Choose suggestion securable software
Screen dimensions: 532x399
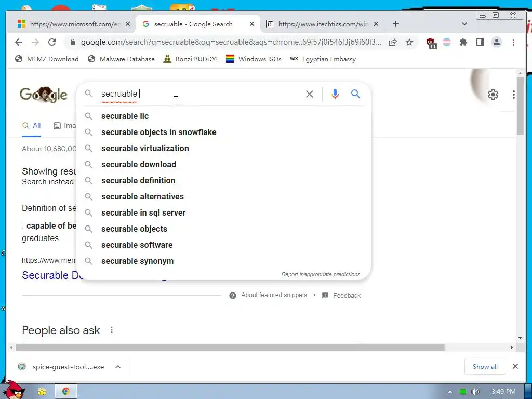pyautogui.click(x=224, y=245)
